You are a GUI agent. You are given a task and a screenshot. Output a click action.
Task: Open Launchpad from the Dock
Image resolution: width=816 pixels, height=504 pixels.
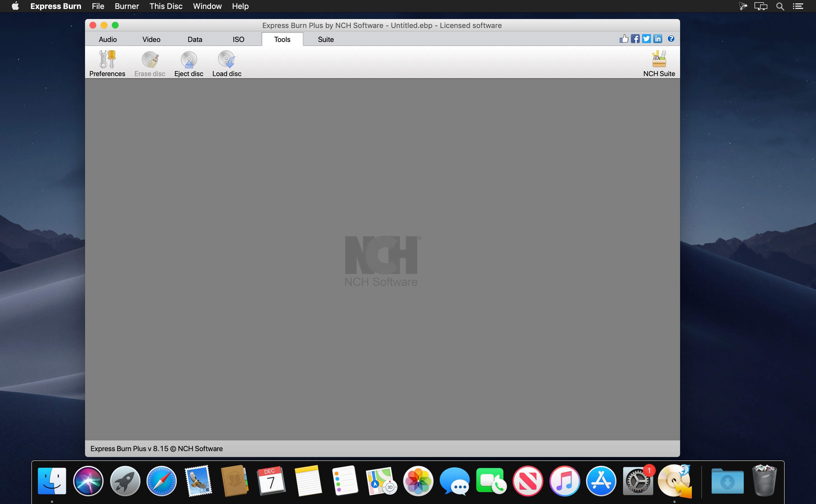125,481
